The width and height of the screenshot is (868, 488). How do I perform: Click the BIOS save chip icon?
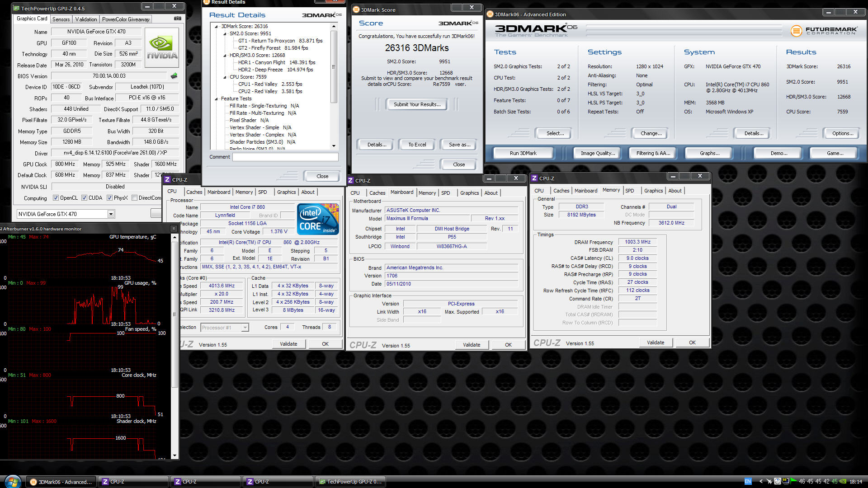click(174, 76)
